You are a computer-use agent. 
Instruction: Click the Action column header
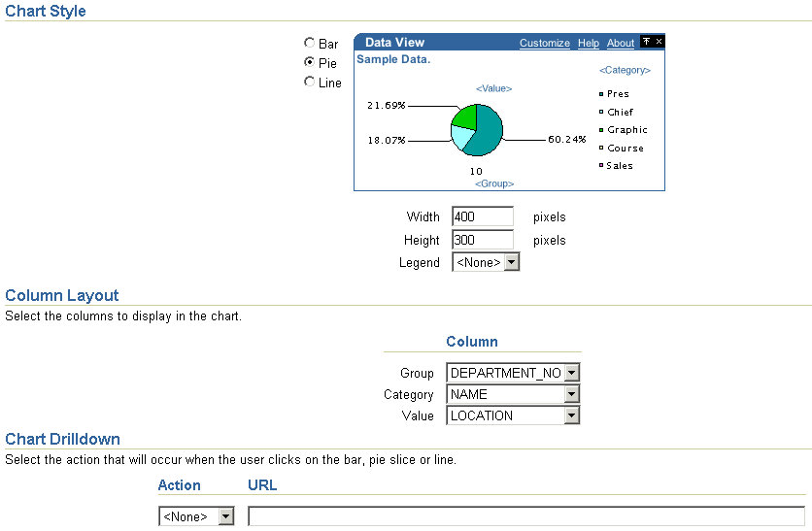(179, 485)
